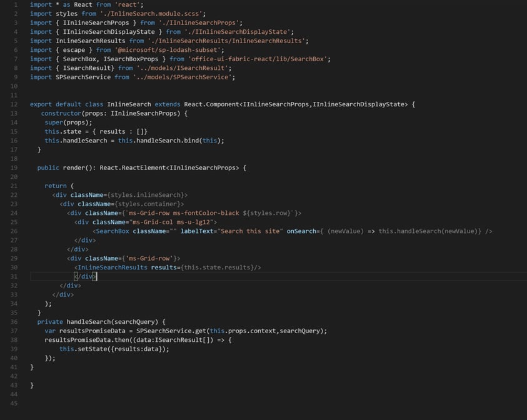527x420 pixels.
Task: Click './IInlineSearchProps' import path string
Action: 199,23
